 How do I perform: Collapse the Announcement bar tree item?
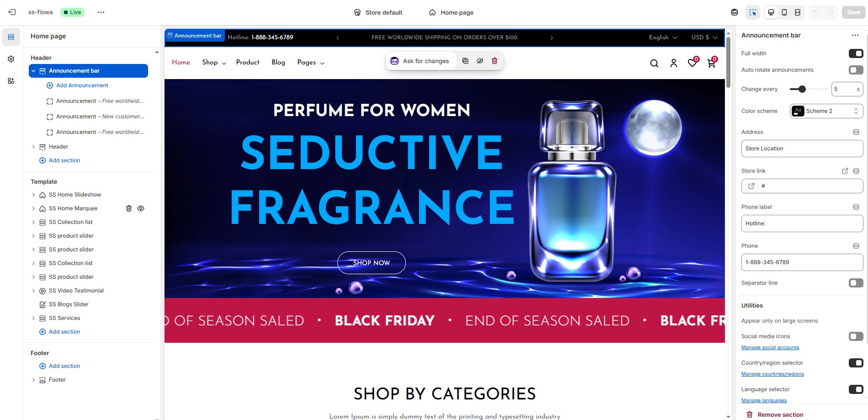(33, 71)
